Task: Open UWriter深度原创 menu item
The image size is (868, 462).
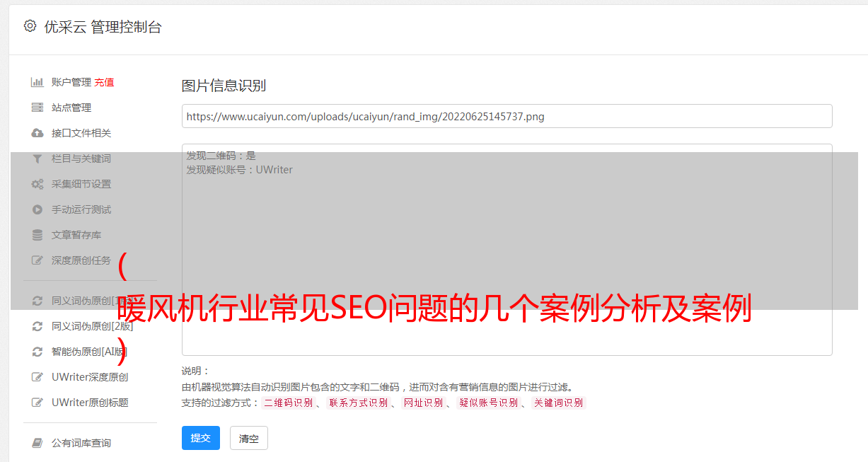Action: coord(90,377)
